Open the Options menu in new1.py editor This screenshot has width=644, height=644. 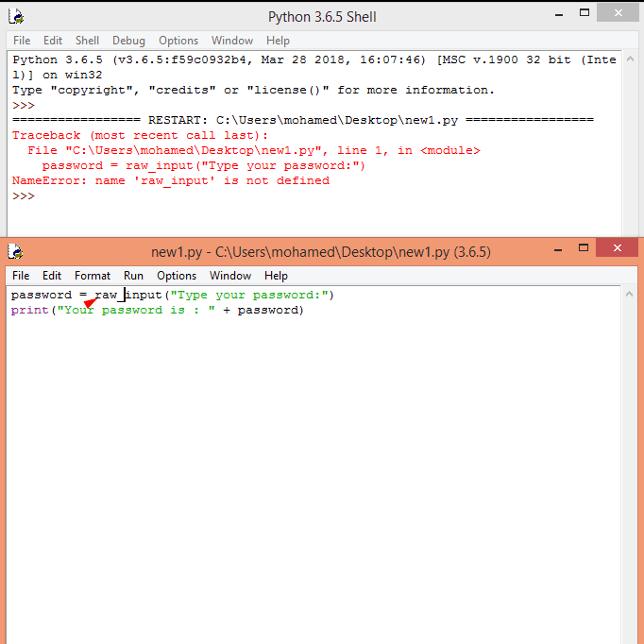click(x=177, y=276)
